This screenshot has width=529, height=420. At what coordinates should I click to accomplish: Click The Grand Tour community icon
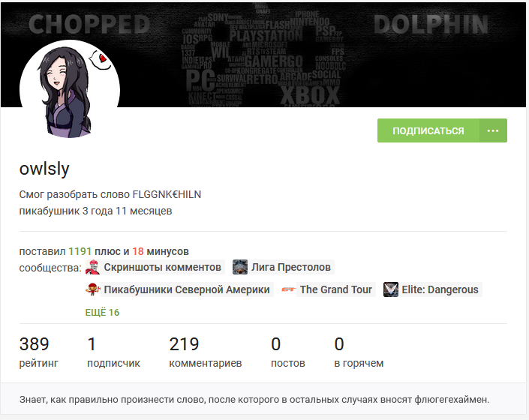tap(288, 289)
